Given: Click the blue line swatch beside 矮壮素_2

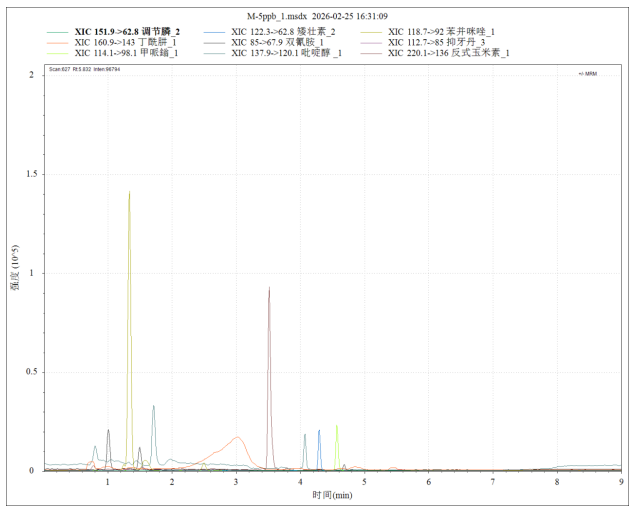Looking at the screenshot, I should coord(214,32).
